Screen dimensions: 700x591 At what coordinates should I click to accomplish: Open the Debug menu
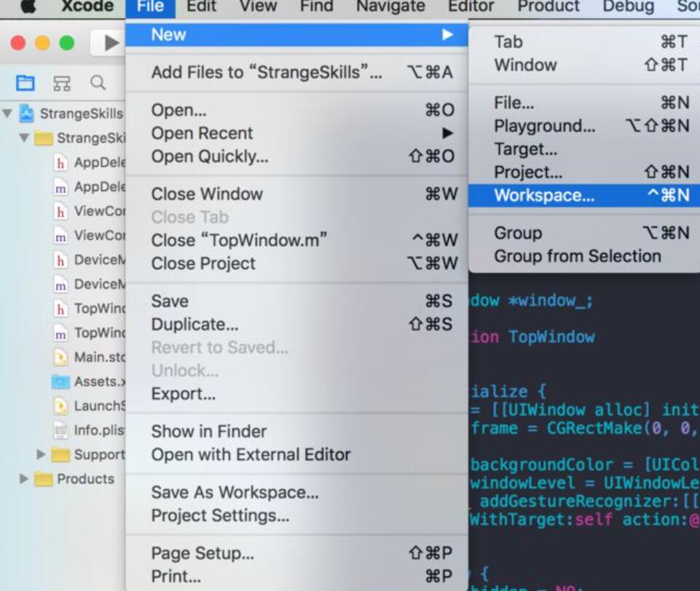coord(628,7)
